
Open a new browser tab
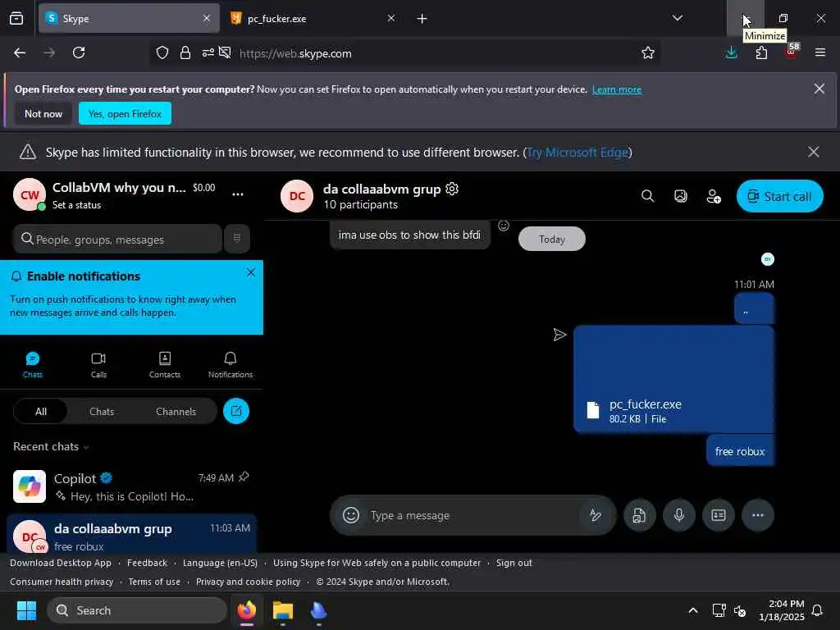tap(422, 19)
